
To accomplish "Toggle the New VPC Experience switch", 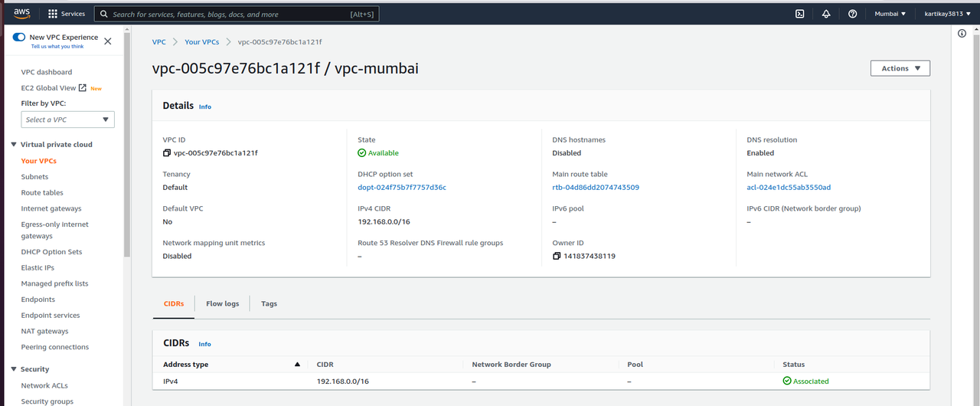I will (x=19, y=37).
